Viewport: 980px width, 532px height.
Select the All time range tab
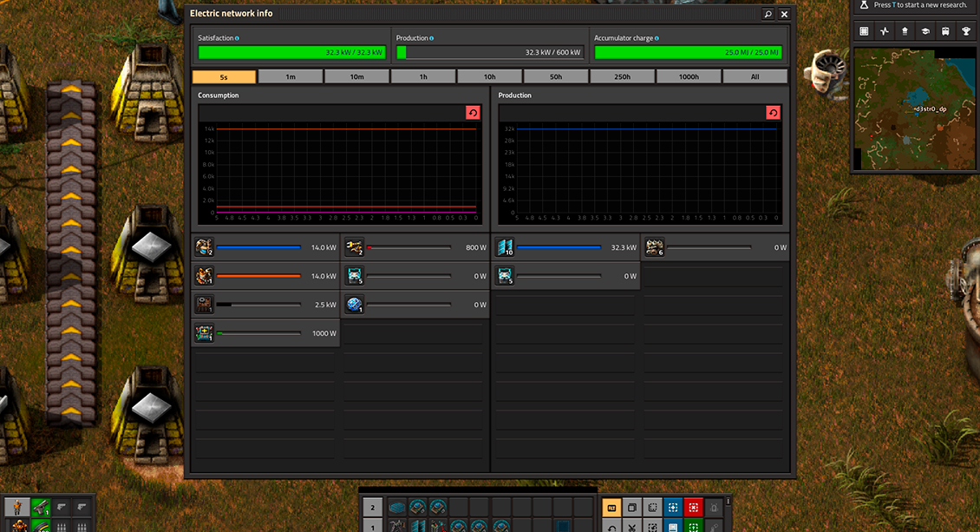pos(755,76)
